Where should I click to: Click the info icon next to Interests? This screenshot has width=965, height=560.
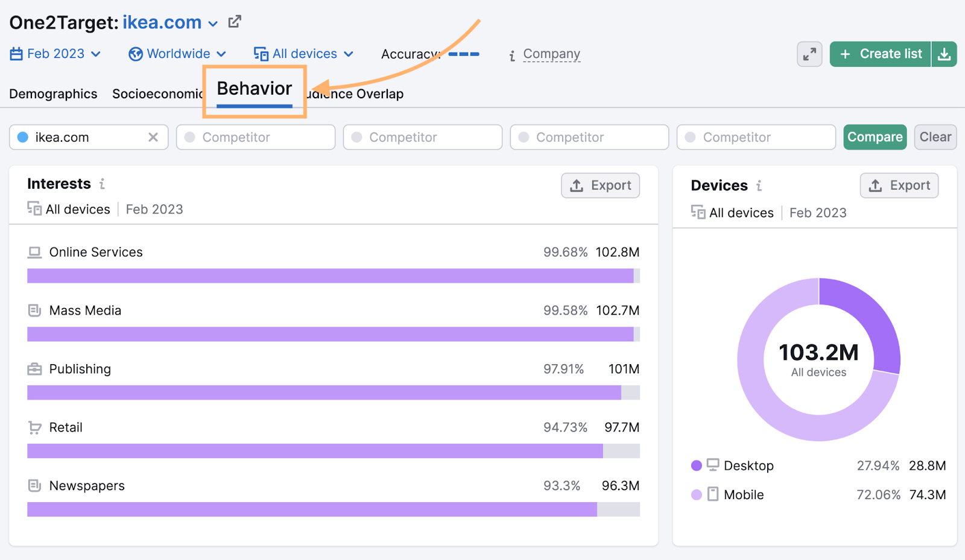click(x=102, y=184)
